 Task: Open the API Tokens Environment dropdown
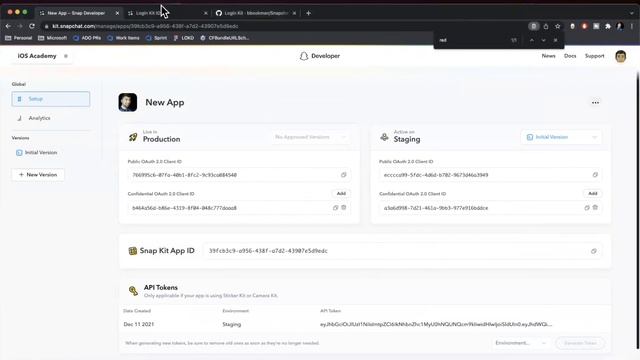pyautogui.click(x=520, y=343)
